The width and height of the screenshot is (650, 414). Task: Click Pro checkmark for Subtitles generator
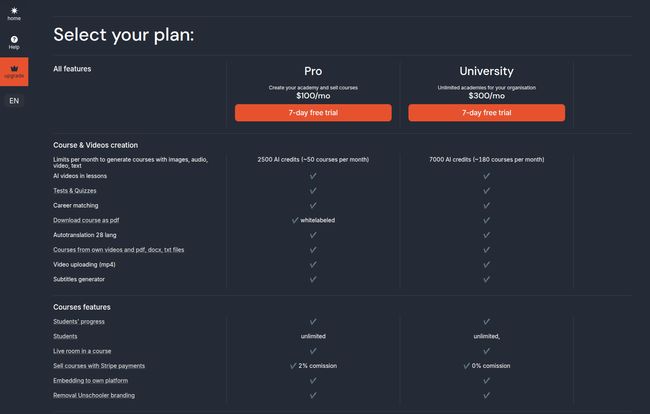(313, 279)
